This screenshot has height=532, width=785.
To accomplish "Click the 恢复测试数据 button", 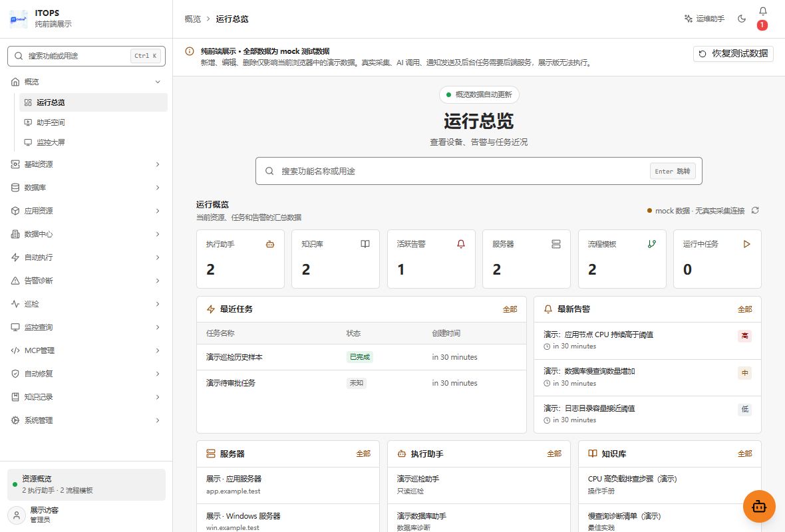I will point(733,54).
